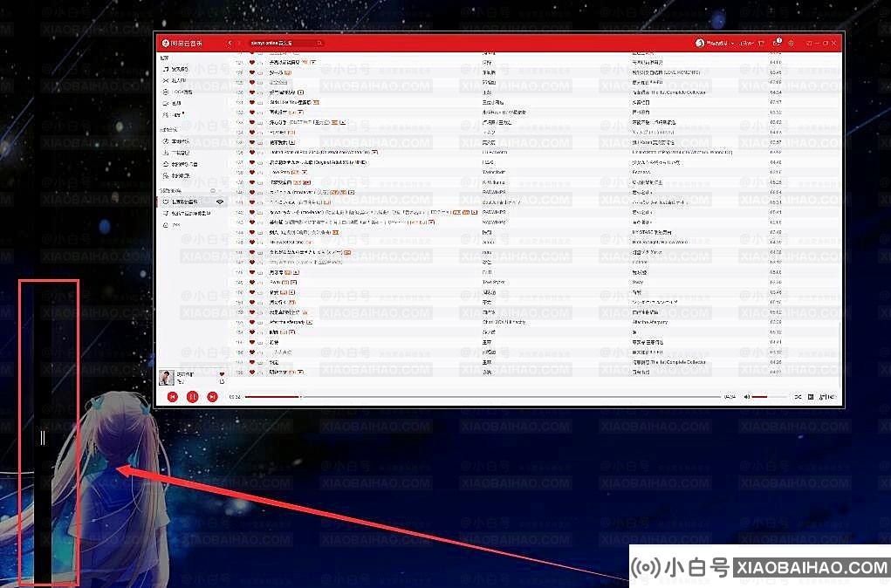Open 下载管理 in the sidebar
The image size is (891, 588).
click(x=176, y=153)
